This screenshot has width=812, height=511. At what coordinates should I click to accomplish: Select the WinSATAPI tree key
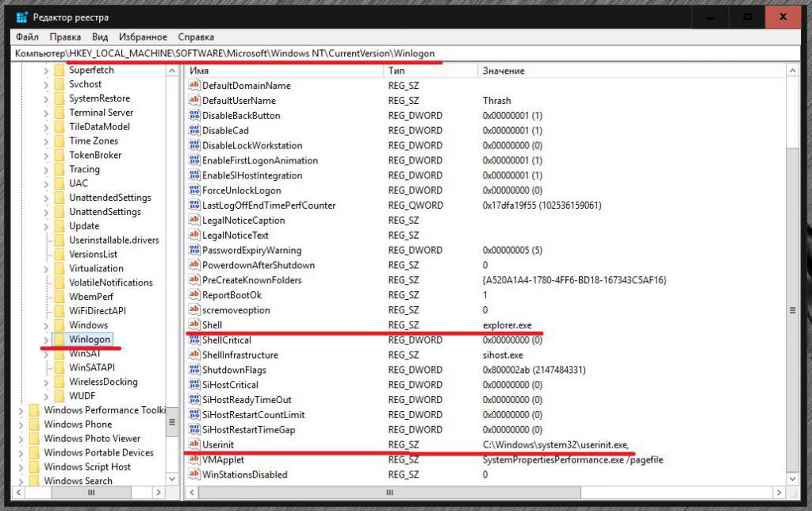click(92, 367)
